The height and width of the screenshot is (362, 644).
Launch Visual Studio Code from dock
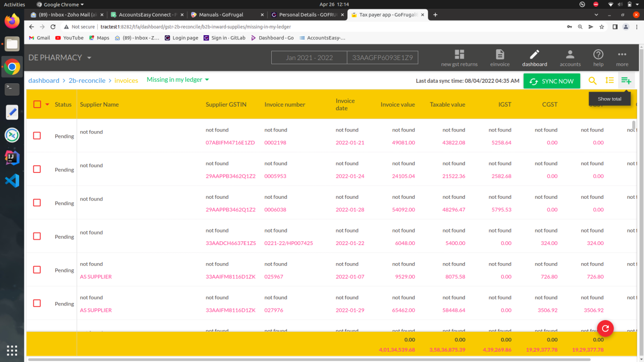[x=12, y=180]
